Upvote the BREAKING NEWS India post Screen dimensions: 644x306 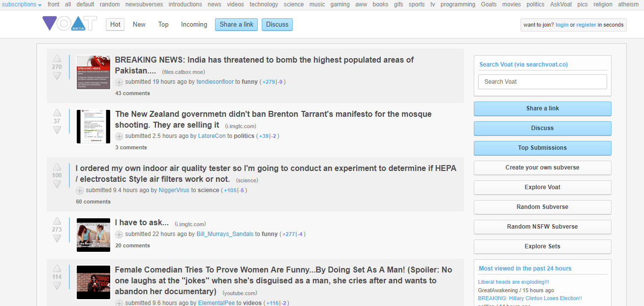coord(57,58)
